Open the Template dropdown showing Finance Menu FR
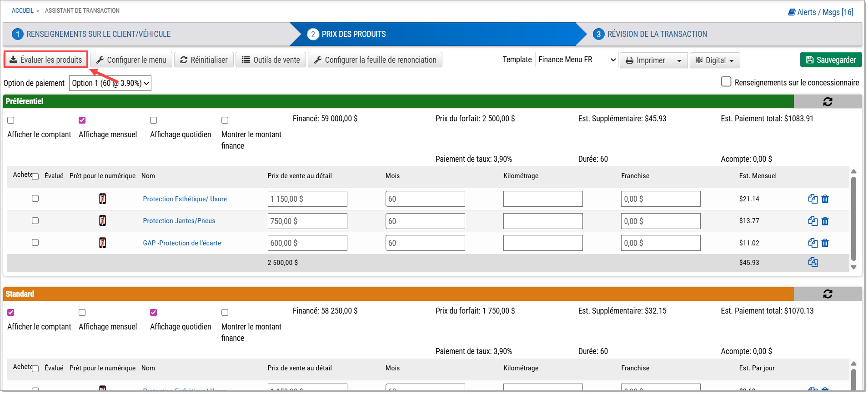868x394 pixels. pyautogui.click(x=577, y=60)
